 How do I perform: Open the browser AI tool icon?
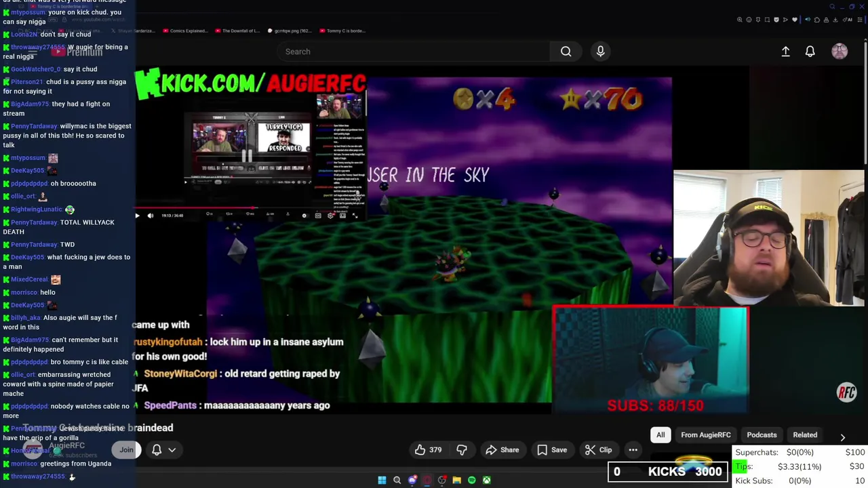click(848, 20)
